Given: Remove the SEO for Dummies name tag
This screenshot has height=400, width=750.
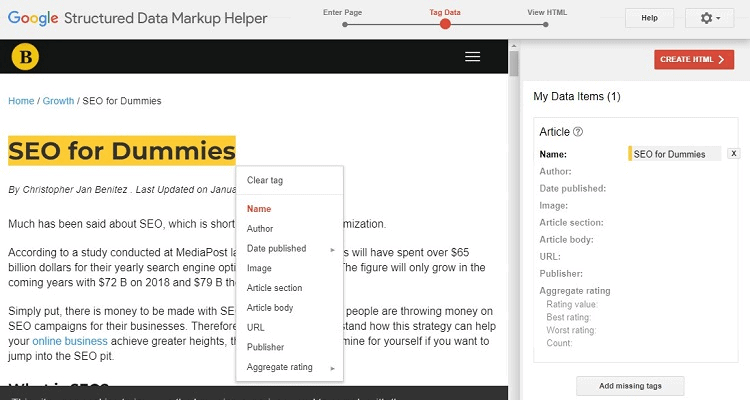Looking at the screenshot, I should (733, 154).
